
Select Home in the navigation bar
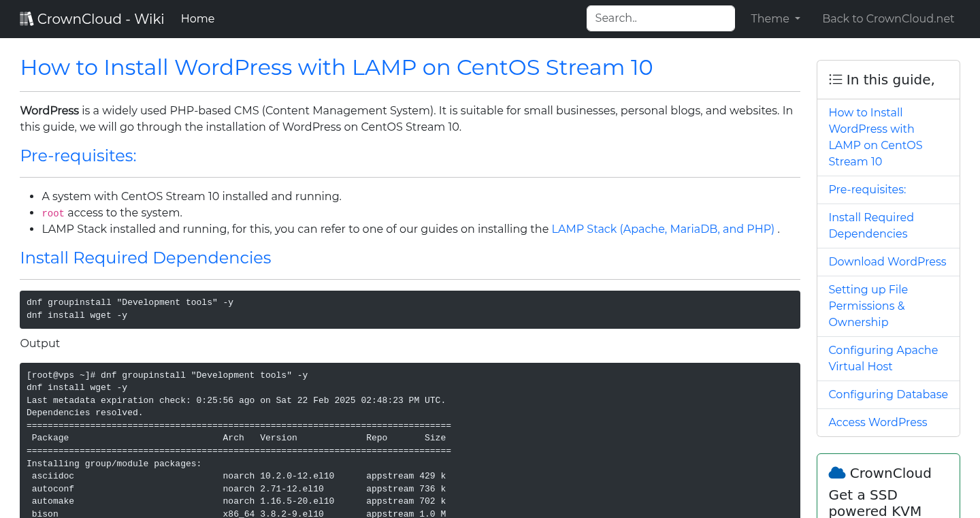(197, 18)
